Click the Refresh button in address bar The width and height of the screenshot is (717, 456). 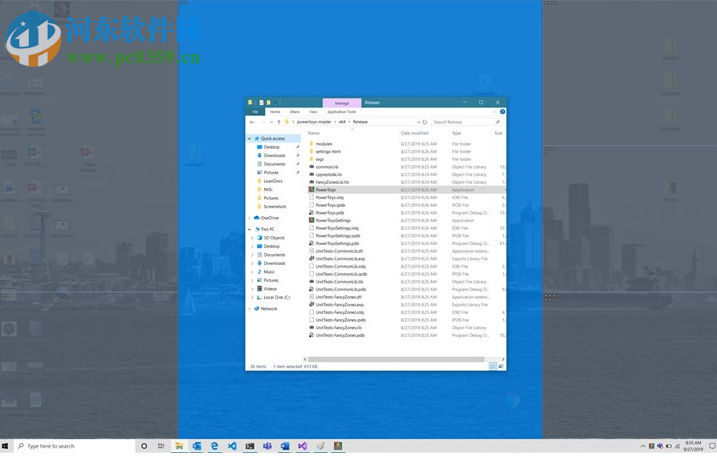[425, 122]
